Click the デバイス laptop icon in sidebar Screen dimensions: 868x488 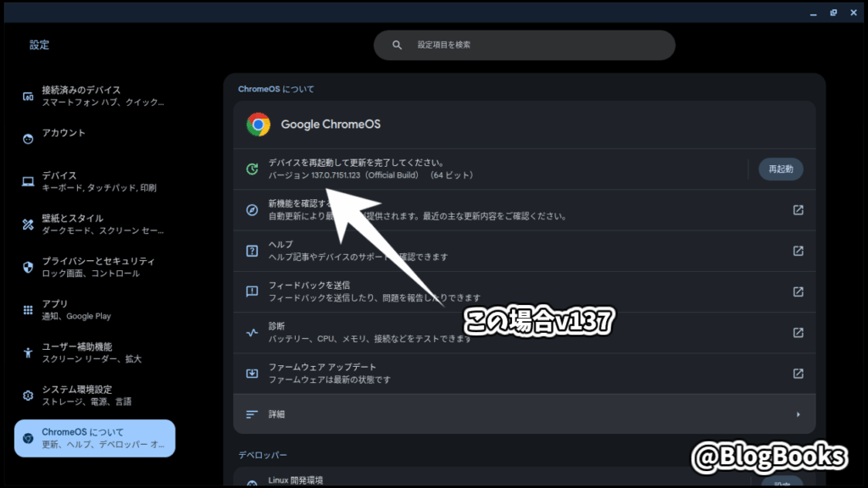[x=28, y=181]
